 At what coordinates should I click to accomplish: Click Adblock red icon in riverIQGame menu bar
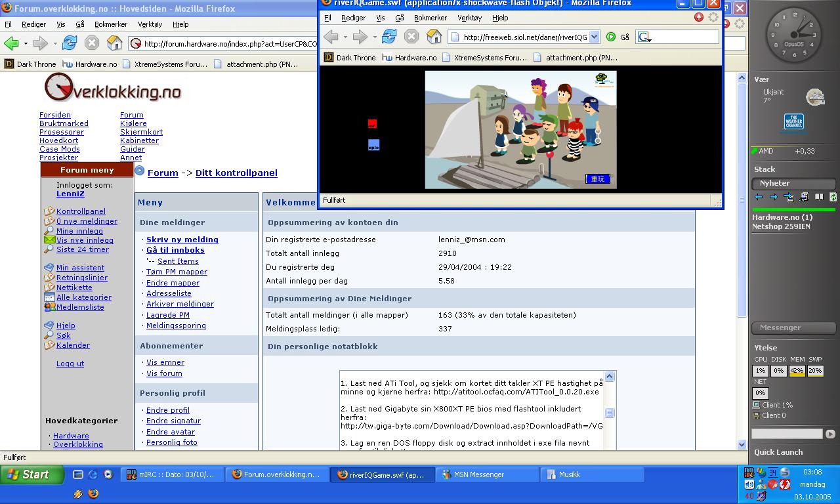[698, 18]
